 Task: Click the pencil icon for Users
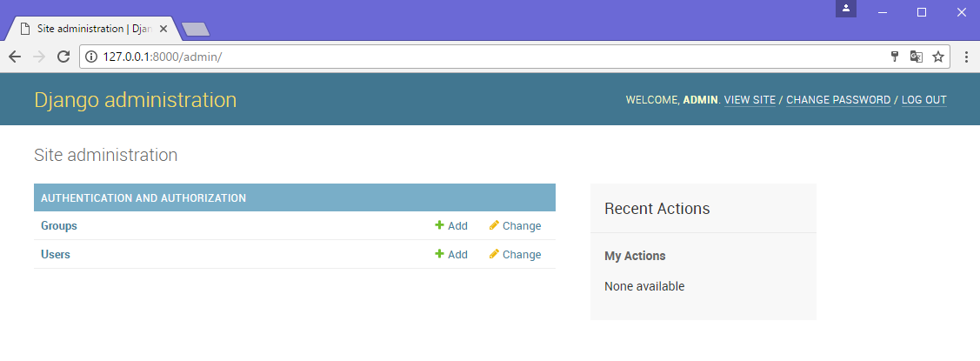[494, 254]
